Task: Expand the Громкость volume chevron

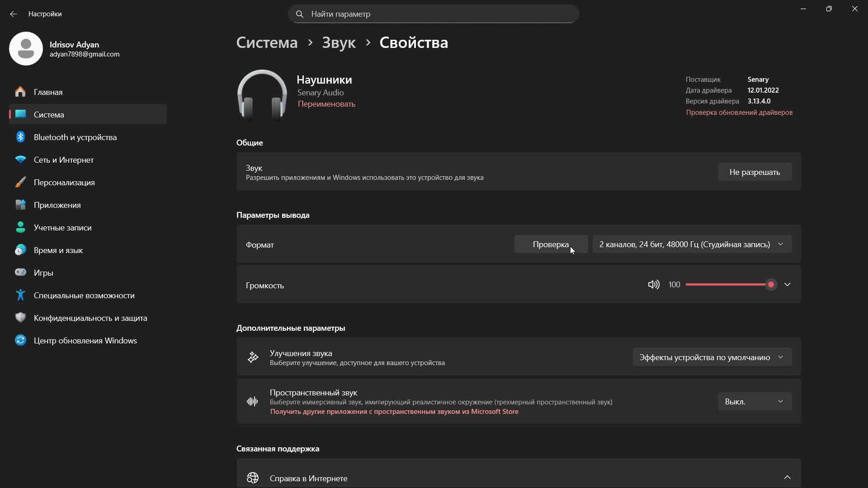Action: tap(787, 285)
